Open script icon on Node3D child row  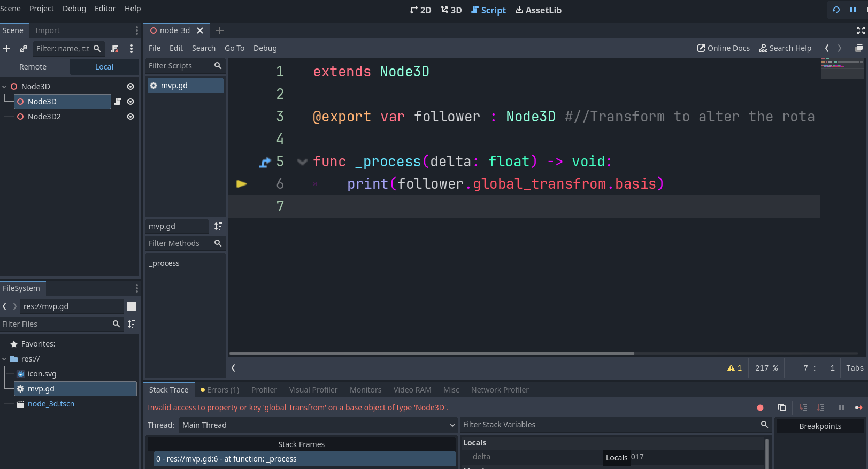tap(118, 102)
